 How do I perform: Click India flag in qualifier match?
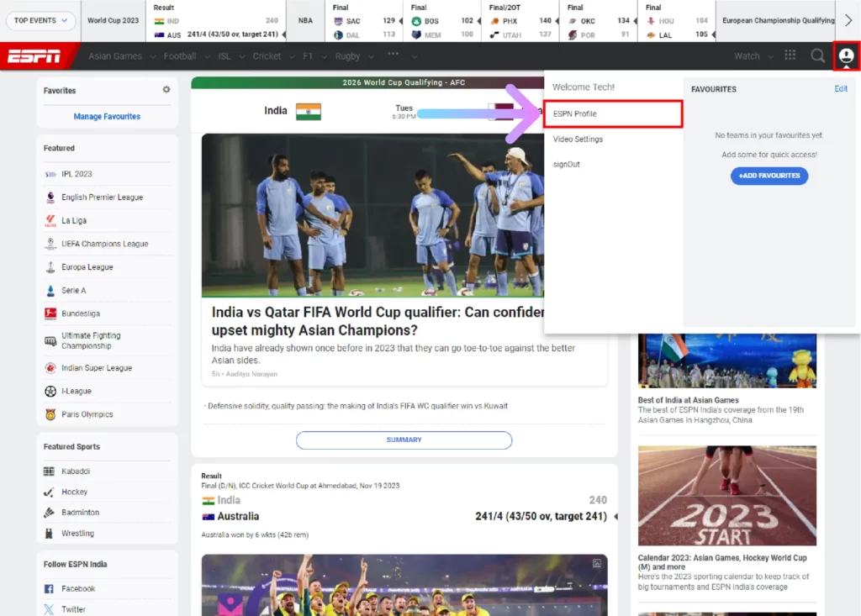tap(308, 112)
